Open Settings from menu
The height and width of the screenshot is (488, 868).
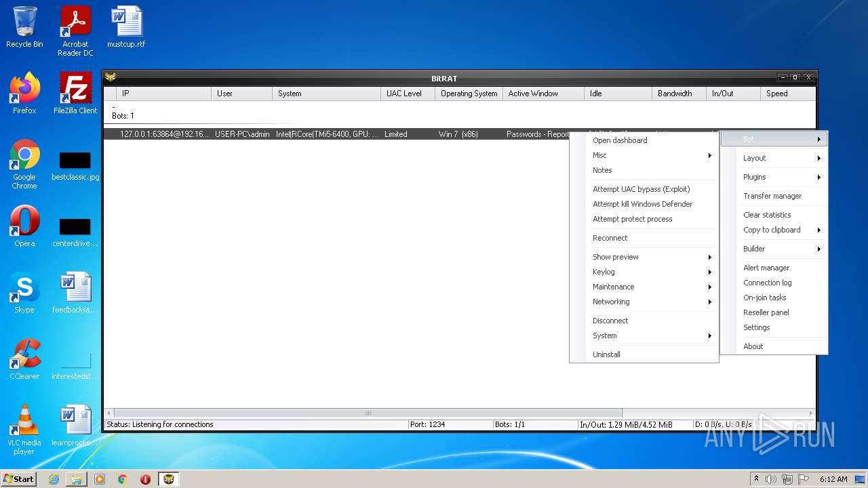point(774,327)
